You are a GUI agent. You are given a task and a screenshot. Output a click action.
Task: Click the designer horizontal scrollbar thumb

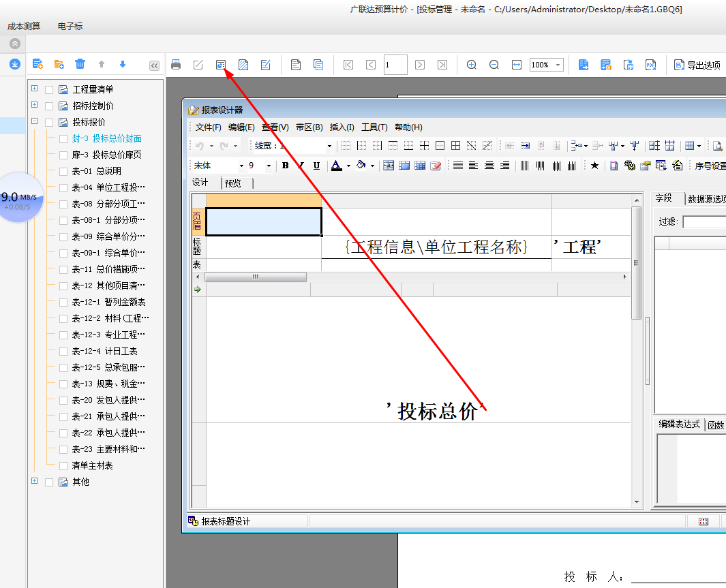coord(256,277)
